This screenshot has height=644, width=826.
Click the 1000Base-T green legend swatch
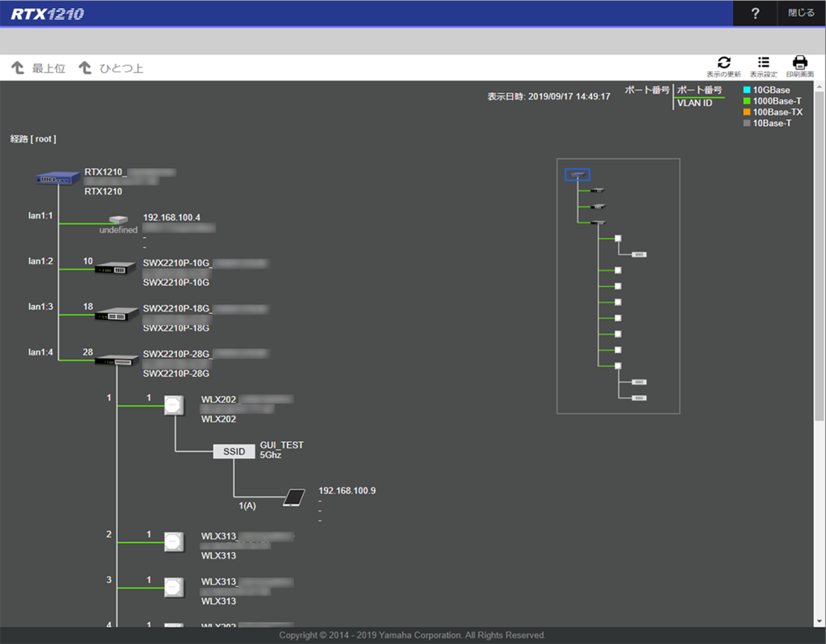click(x=746, y=101)
